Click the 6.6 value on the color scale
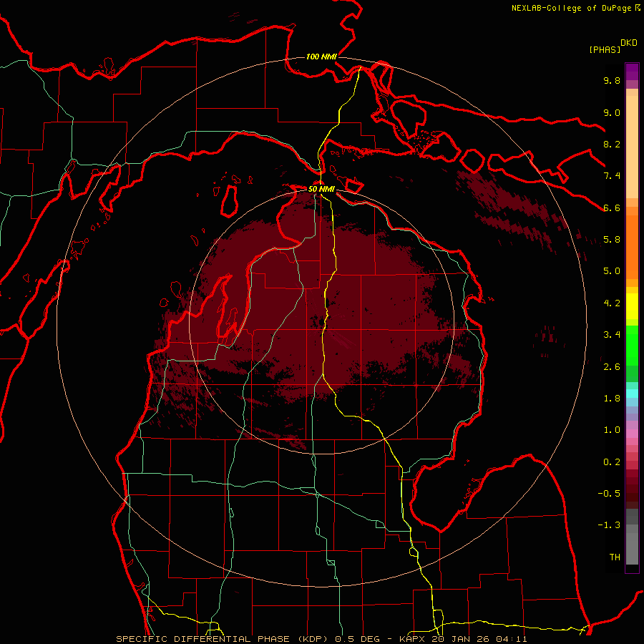The height and width of the screenshot is (644, 644). pyautogui.click(x=612, y=208)
